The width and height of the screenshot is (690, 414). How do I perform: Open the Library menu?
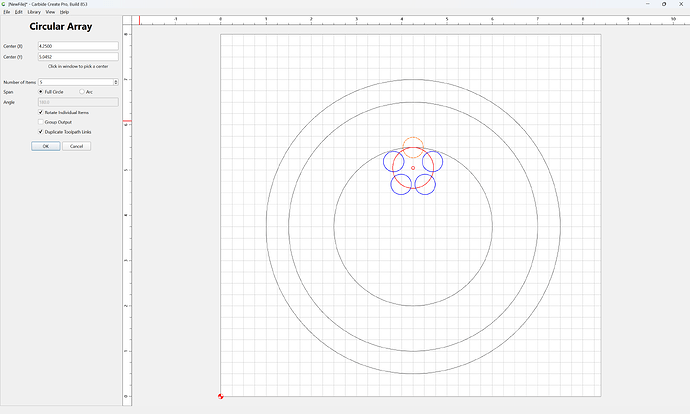click(x=34, y=12)
